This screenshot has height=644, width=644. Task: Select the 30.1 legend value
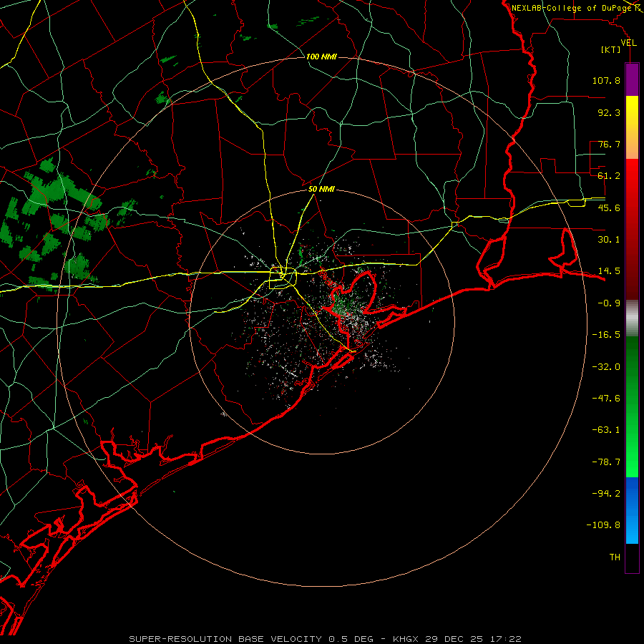tap(609, 240)
